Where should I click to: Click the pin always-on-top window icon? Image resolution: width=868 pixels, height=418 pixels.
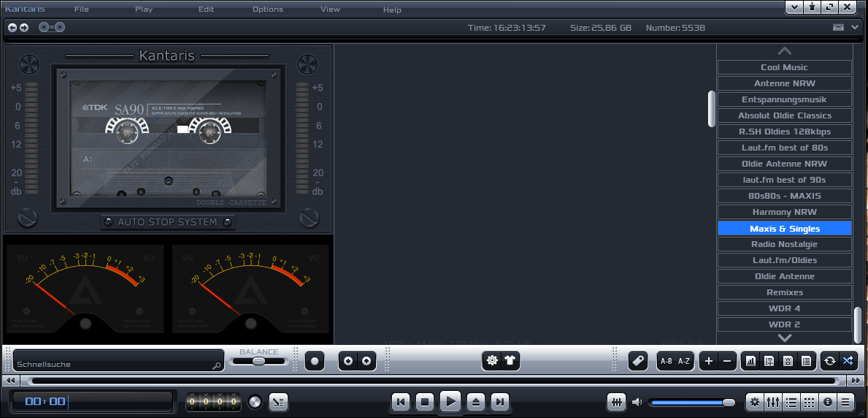pyautogui.click(x=813, y=7)
